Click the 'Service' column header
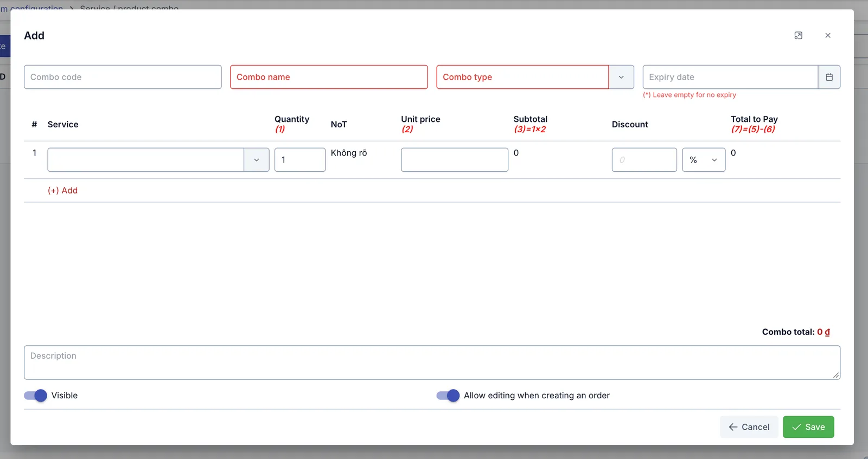This screenshot has height=459, width=868. (63, 125)
